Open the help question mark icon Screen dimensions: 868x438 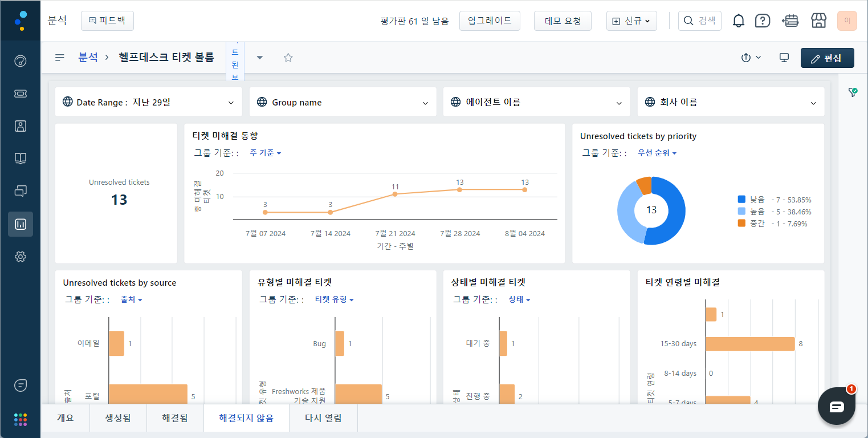point(762,21)
